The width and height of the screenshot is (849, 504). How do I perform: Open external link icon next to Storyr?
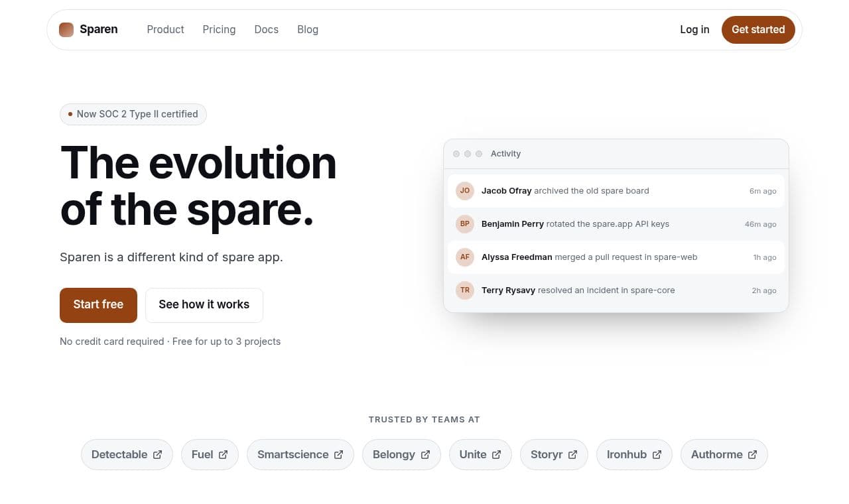[x=572, y=455]
